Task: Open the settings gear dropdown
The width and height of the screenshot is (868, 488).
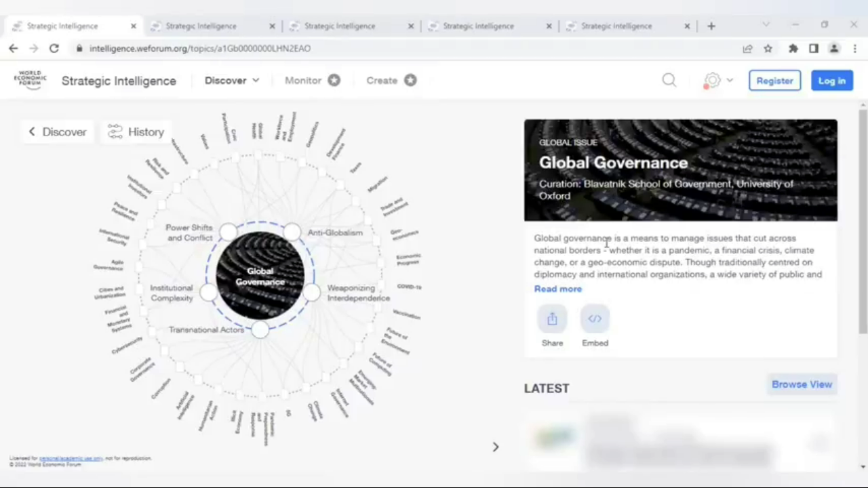Action: 717,81
